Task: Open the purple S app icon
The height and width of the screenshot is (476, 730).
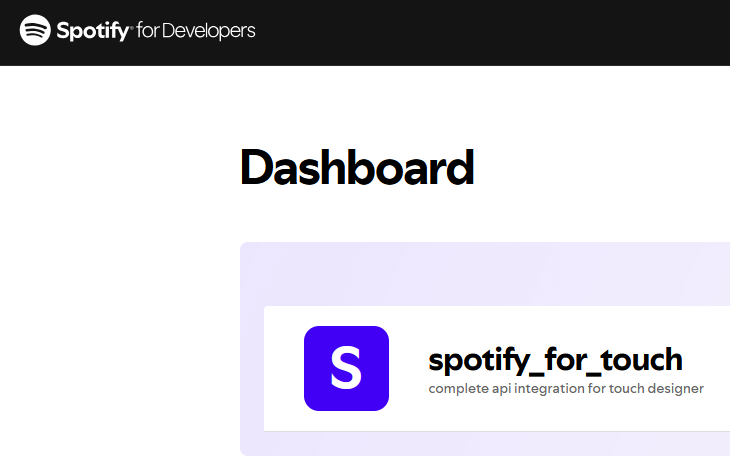Action: click(x=346, y=368)
